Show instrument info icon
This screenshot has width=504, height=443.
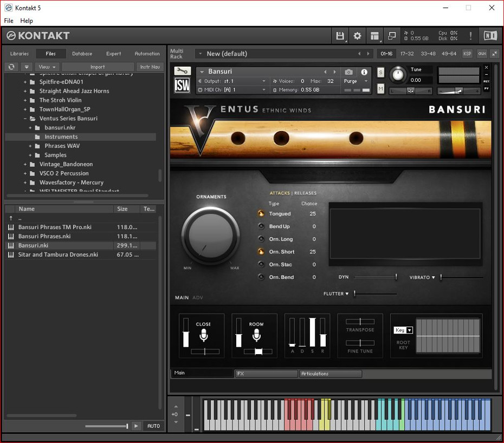pos(364,72)
